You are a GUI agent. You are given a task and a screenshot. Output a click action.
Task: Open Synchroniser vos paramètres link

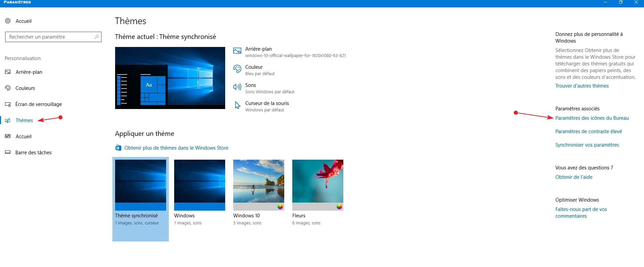point(587,145)
